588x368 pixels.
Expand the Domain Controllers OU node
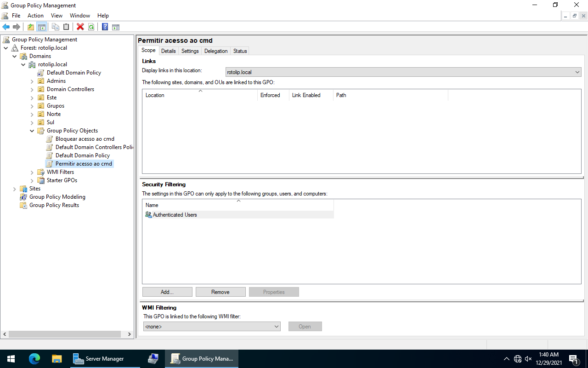32,89
